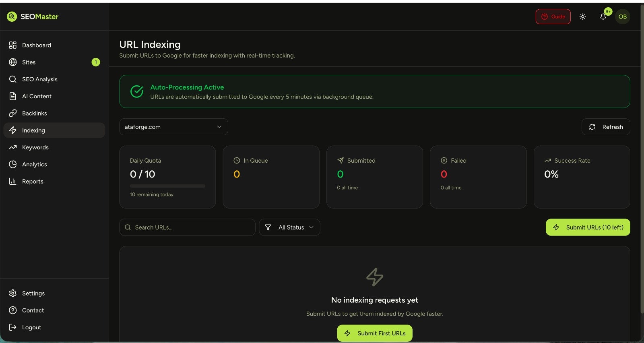The image size is (644, 343).
Task: Navigate to Backlinks
Action: [54, 113]
